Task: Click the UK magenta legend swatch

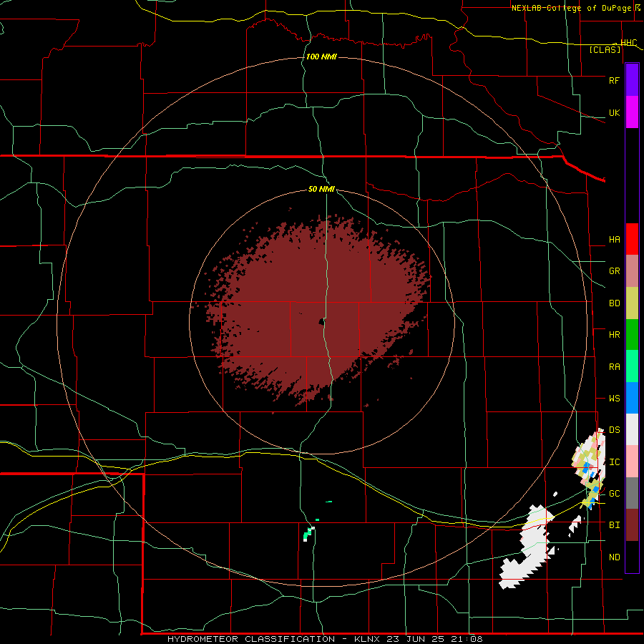Action: (632, 112)
